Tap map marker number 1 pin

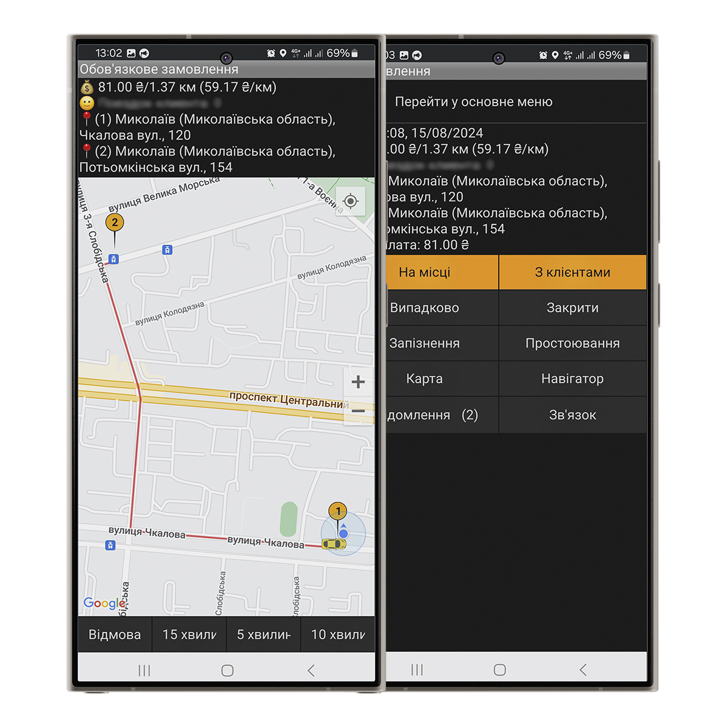[338, 511]
